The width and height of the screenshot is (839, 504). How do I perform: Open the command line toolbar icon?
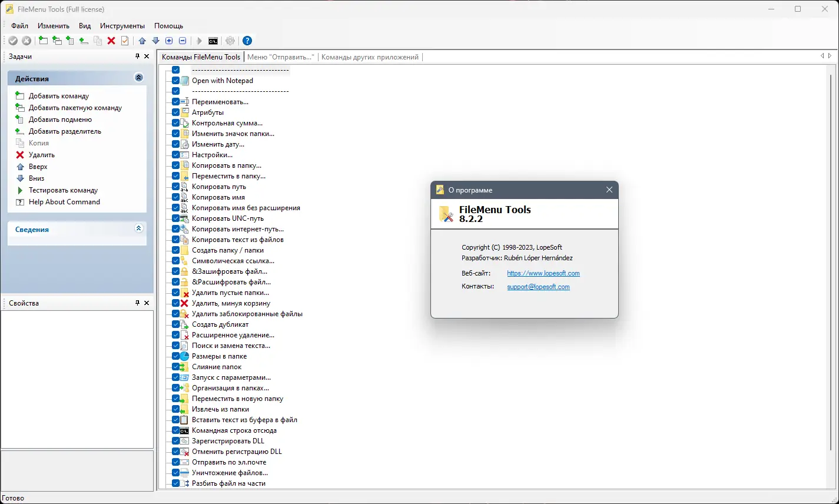click(x=213, y=41)
